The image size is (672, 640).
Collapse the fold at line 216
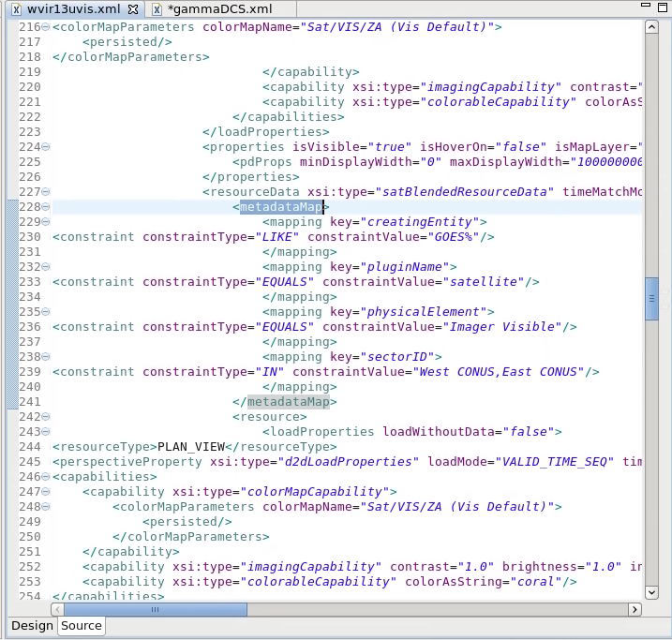pyautogui.click(x=45, y=27)
